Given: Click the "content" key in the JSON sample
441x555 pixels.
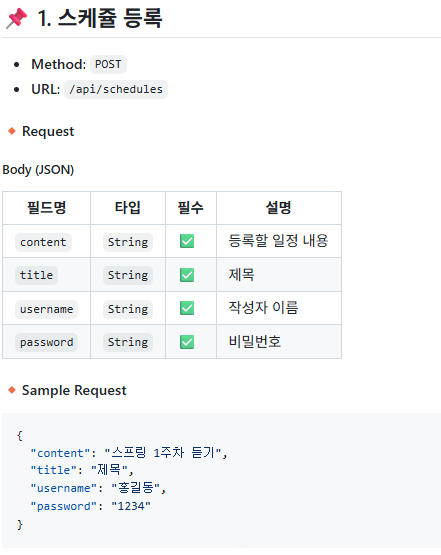Looking at the screenshot, I should pyautogui.click(x=60, y=453).
